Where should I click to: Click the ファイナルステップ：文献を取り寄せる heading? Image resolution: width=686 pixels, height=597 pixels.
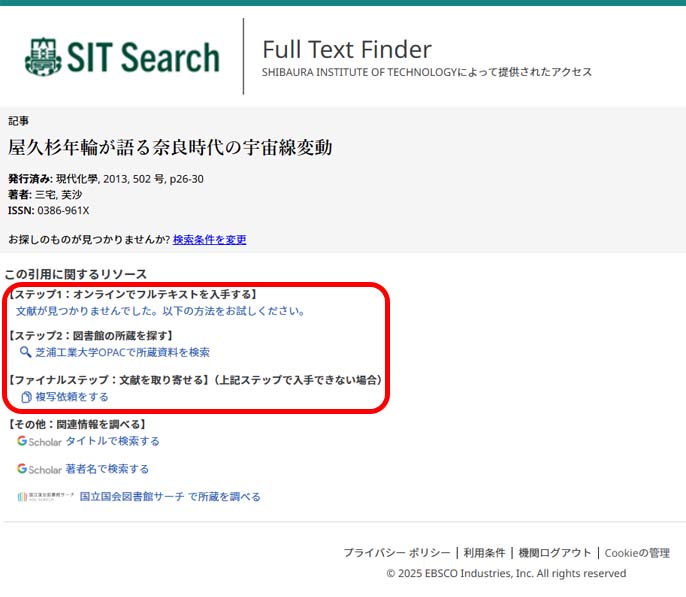tap(108, 380)
